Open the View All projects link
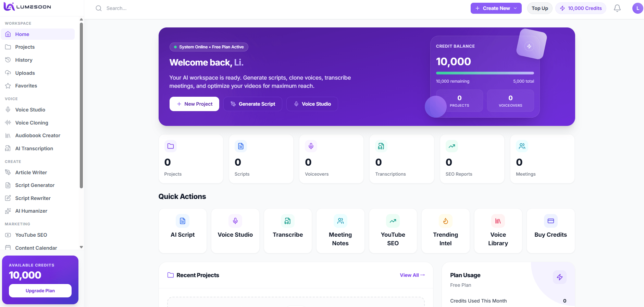This screenshot has height=307, width=644. [x=412, y=275]
